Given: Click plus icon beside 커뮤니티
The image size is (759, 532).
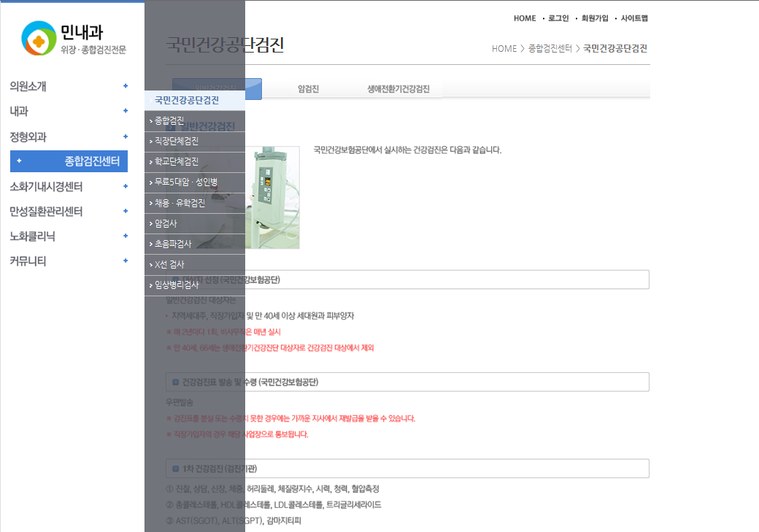Looking at the screenshot, I should pos(126,261).
